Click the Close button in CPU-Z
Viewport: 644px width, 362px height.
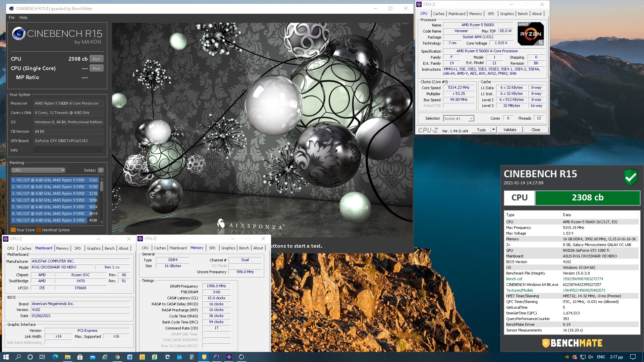pyautogui.click(x=536, y=130)
